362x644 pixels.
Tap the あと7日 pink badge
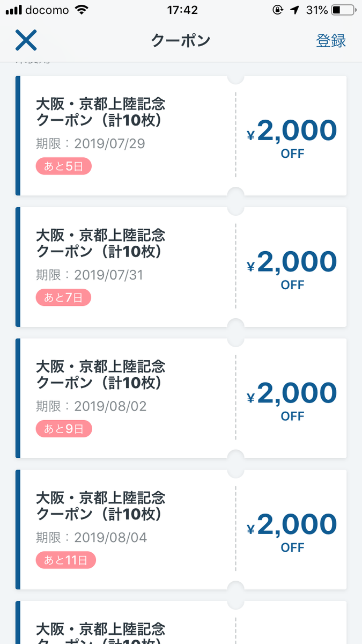click(63, 297)
